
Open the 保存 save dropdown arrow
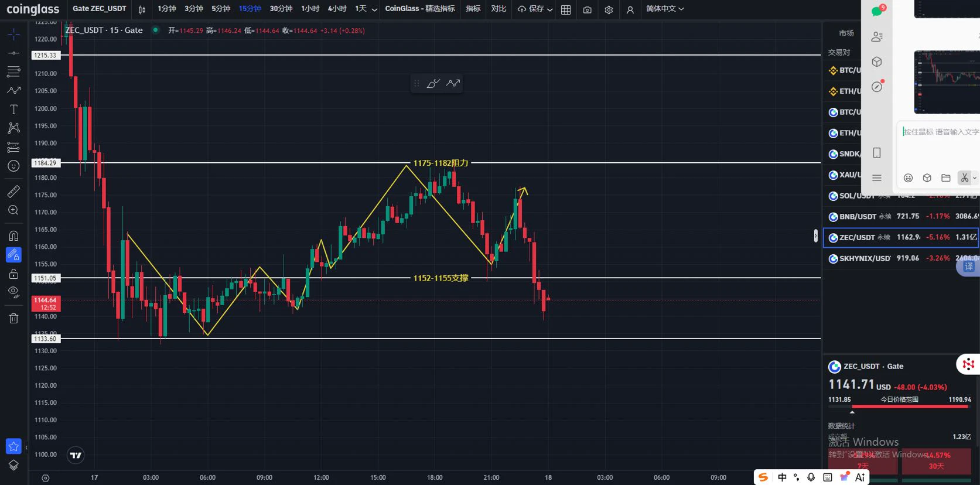[x=549, y=9]
